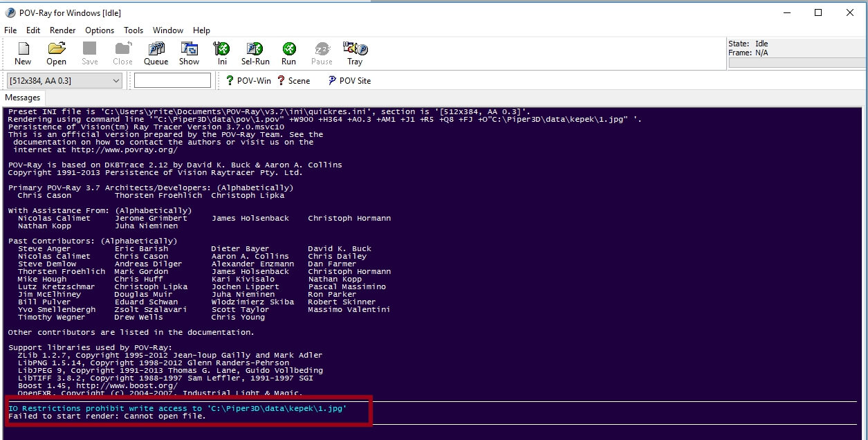868x440 pixels.
Task: Select the Messages tab
Action: coord(23,98)
